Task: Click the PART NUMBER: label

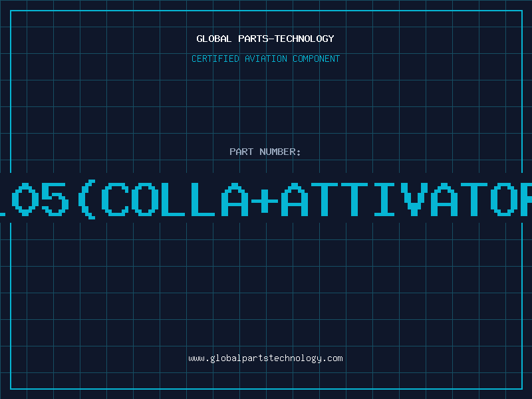Action: click(x=265, y=152)
